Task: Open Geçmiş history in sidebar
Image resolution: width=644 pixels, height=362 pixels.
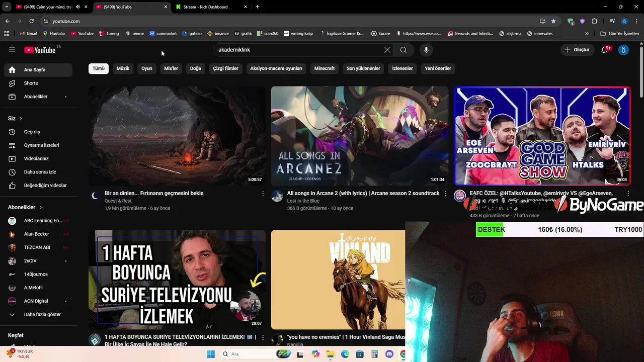Action: (38, 132)
